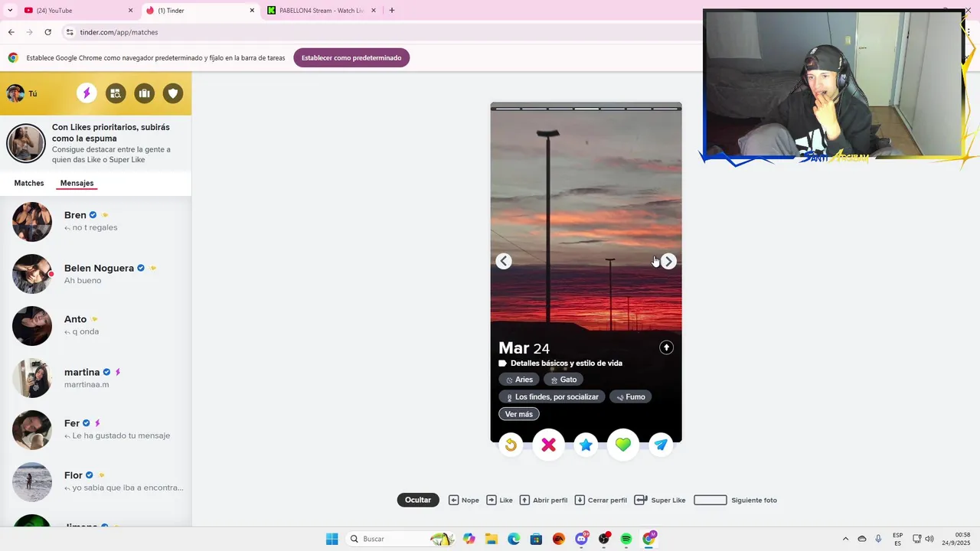980x551 pixels.
Task: Click the Nope shortcut hint
Action: (x=464, y=500)
